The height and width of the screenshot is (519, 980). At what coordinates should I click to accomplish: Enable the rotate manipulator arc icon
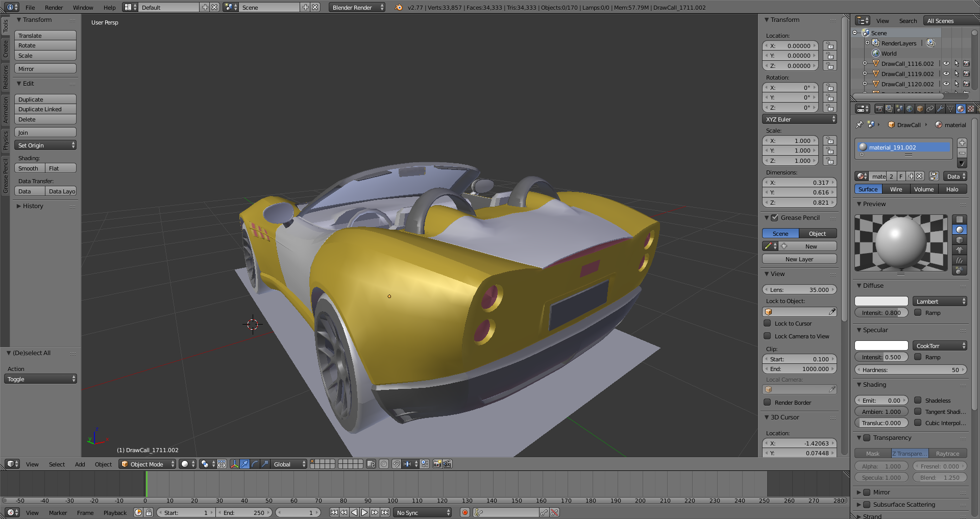[255, 464]
